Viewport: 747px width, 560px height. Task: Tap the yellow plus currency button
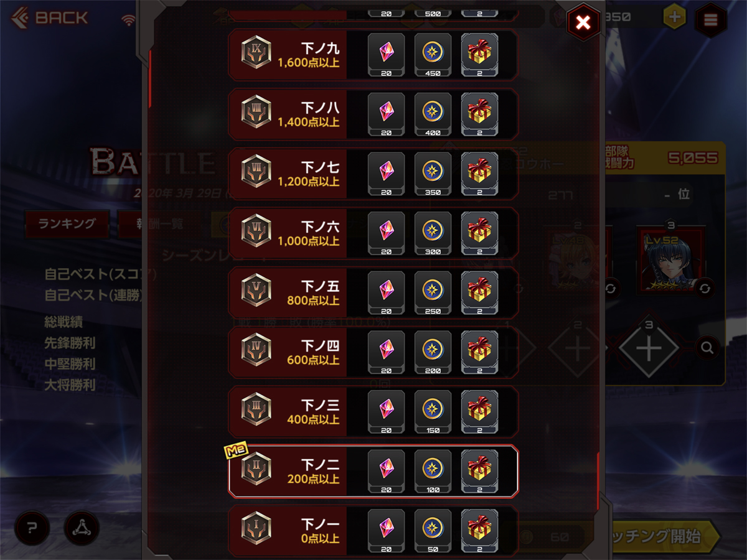pyautogui.click(x=674, y=17)
